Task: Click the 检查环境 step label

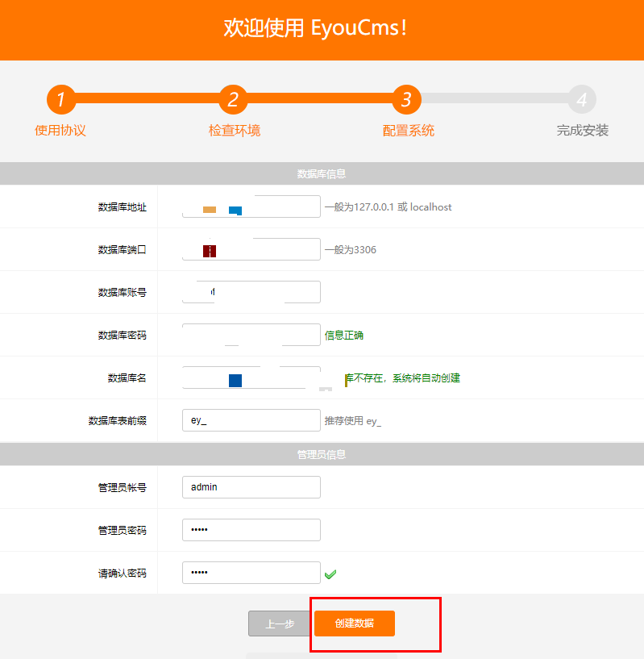Action: click(x=235, y=131)
